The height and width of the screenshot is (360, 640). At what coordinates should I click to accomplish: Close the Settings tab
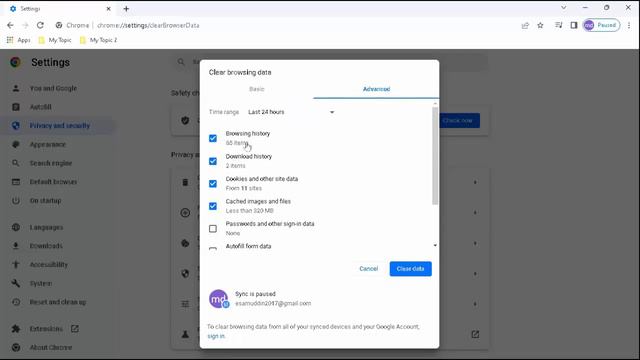pyautogui.click(x=109, y=9)
